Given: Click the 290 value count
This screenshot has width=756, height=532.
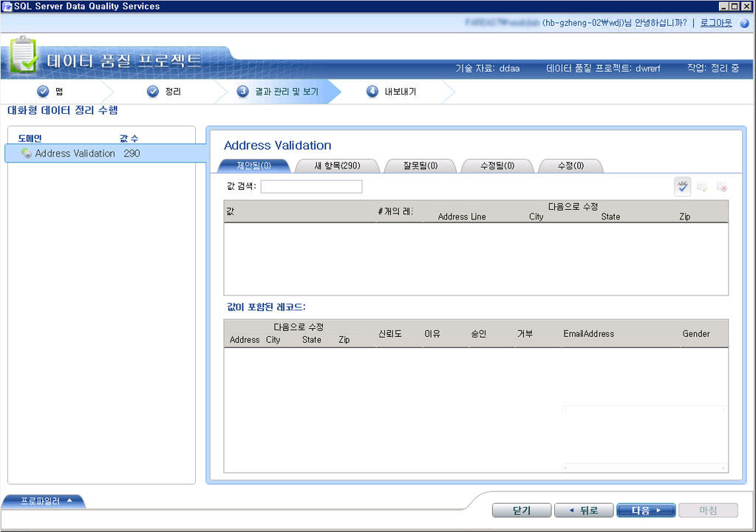Looking at the screenshot, I should pos(132,153).
